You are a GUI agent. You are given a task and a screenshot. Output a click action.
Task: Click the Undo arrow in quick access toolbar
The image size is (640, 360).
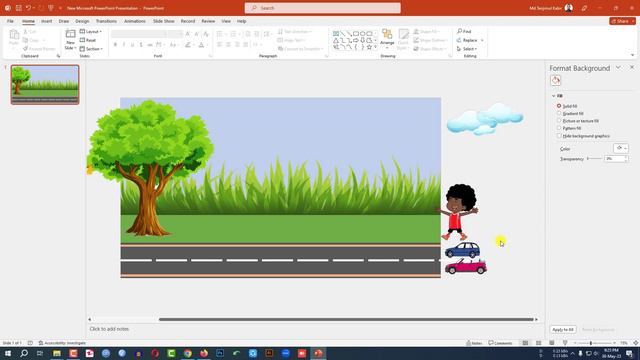pyautogui.click(x=29, y=8)
